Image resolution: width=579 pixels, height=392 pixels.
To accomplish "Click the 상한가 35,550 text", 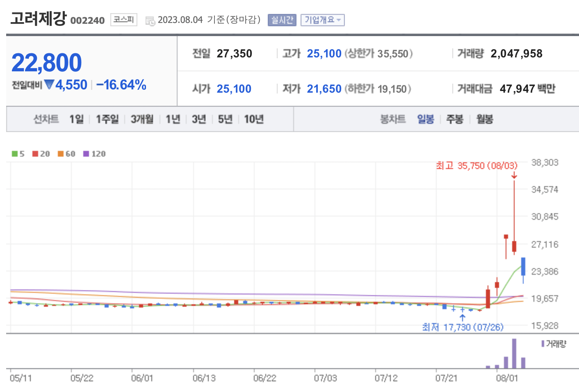I will coord(378,54).
